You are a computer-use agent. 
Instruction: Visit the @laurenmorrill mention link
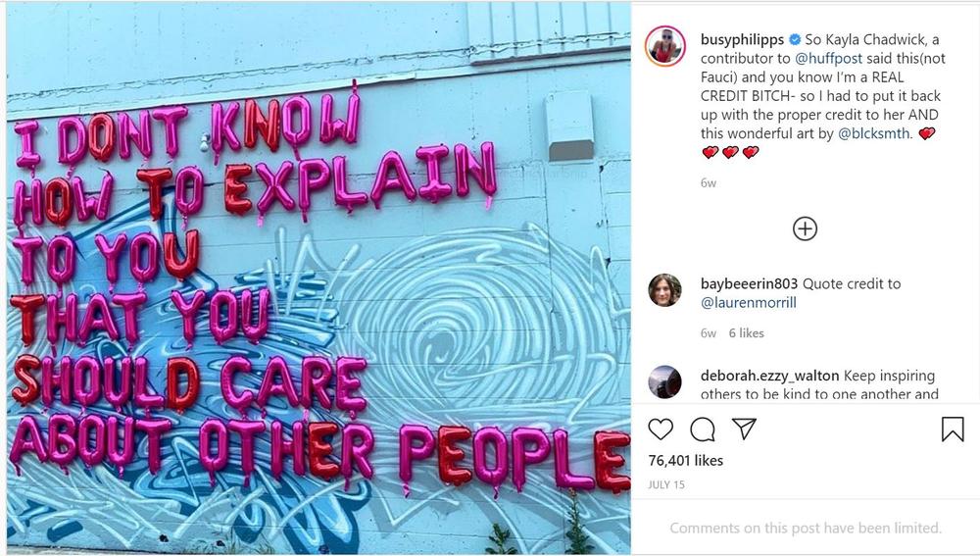coord(748,303)
